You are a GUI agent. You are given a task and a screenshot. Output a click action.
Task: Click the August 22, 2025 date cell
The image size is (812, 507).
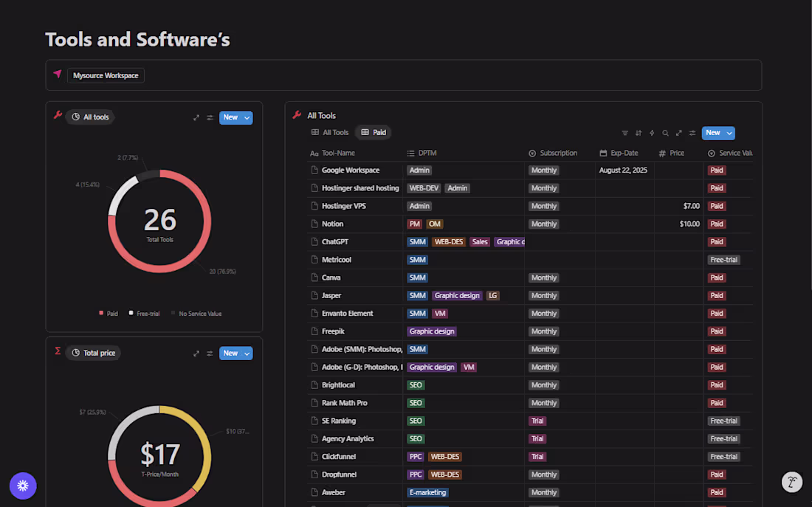click(623, 170)
